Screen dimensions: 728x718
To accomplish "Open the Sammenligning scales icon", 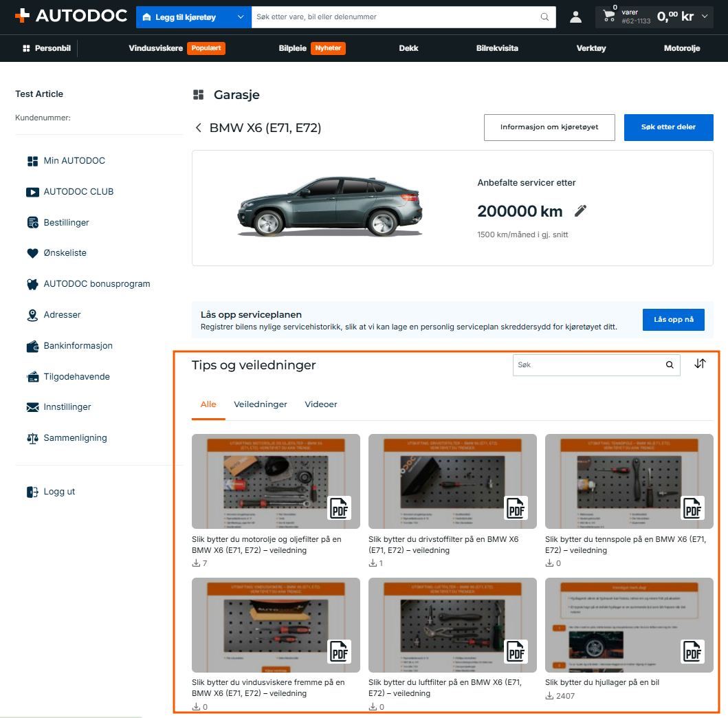I will 32,438.
